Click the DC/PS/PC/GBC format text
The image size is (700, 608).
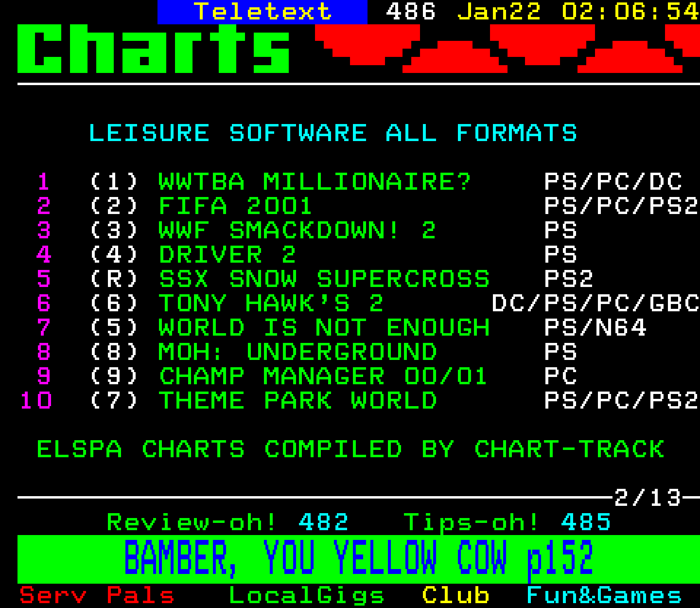click(595, 303)
